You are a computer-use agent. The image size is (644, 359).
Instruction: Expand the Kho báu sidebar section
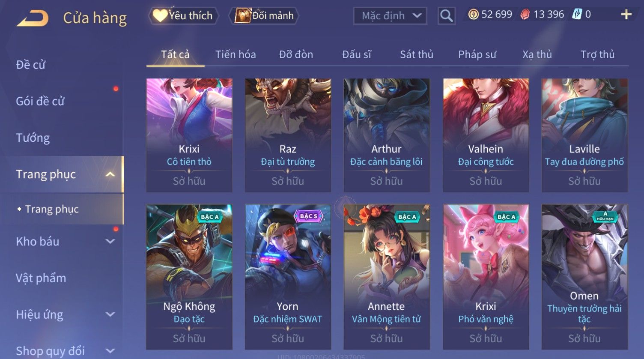coord(110,242)
